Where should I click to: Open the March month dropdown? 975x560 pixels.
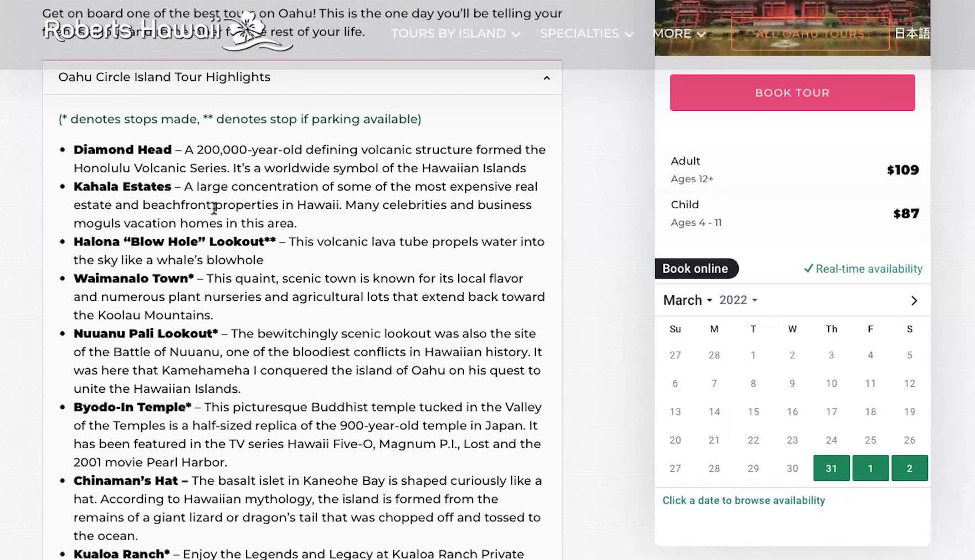click(687, 300)
